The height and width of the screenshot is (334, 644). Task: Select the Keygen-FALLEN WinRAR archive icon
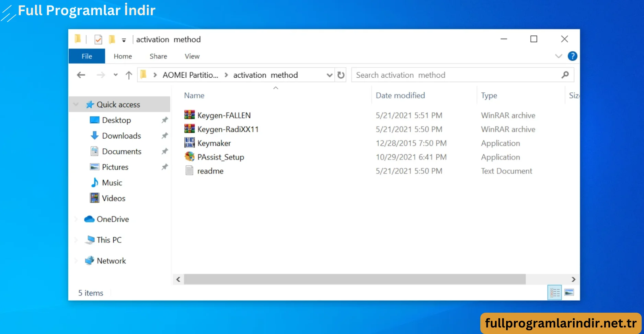coord(189,115)
